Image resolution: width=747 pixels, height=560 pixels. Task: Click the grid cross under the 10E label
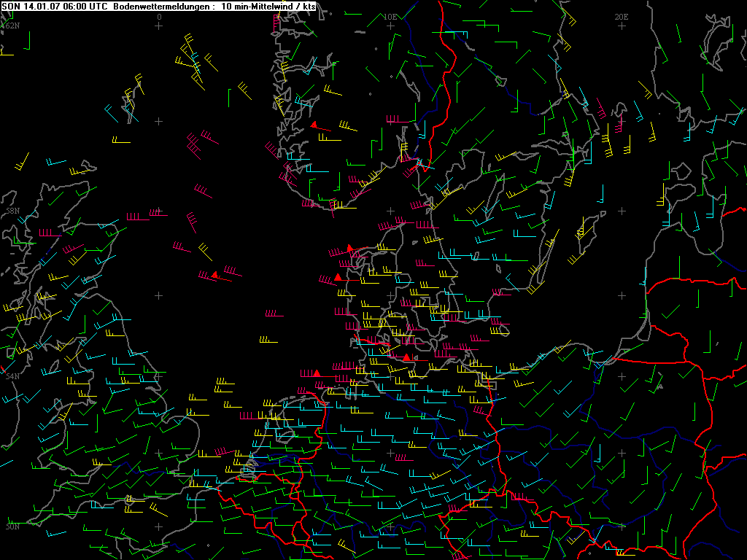pos(390,26)
